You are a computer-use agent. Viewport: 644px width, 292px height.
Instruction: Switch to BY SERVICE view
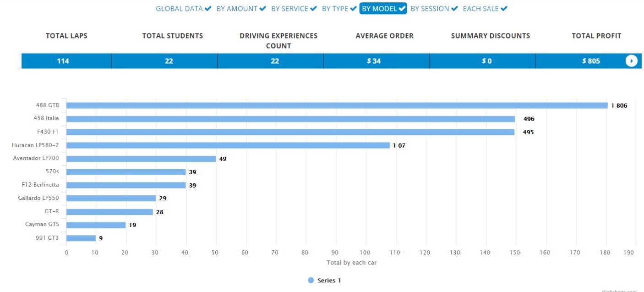coord(289,9)
